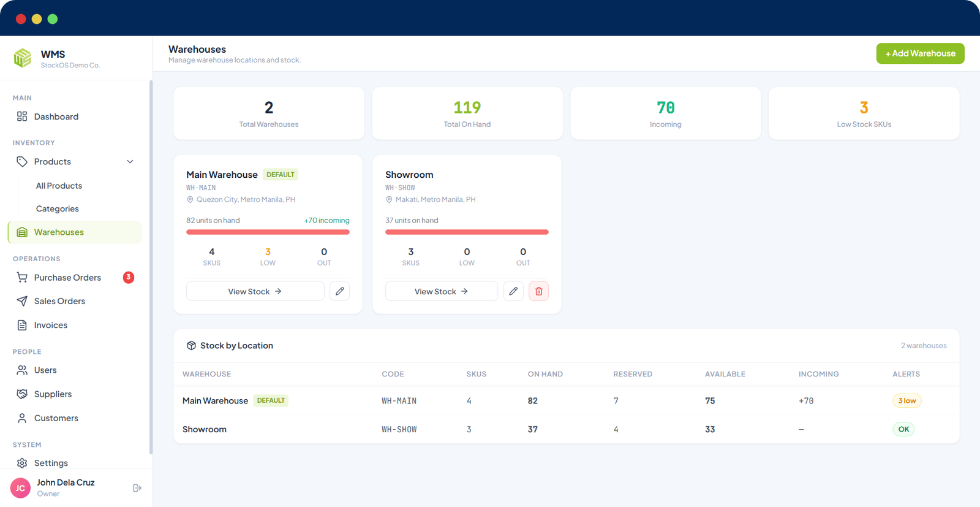Edit Main Warehouse with pencil icon
Screen dimensions: 980x507
coord(340,291)
